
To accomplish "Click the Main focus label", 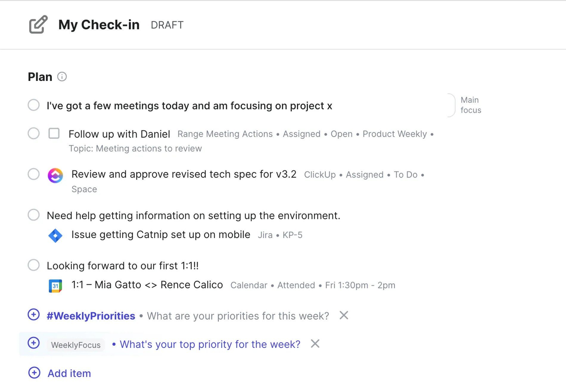I will coord(471,105).
